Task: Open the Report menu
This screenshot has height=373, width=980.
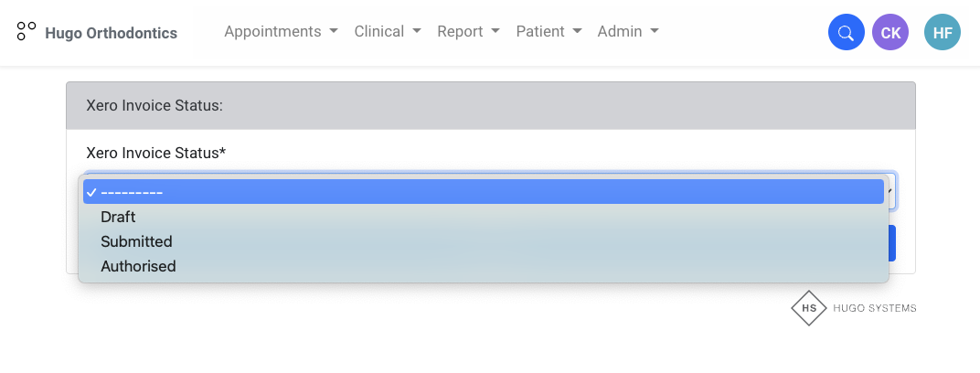Action: [x=468, y=31]
